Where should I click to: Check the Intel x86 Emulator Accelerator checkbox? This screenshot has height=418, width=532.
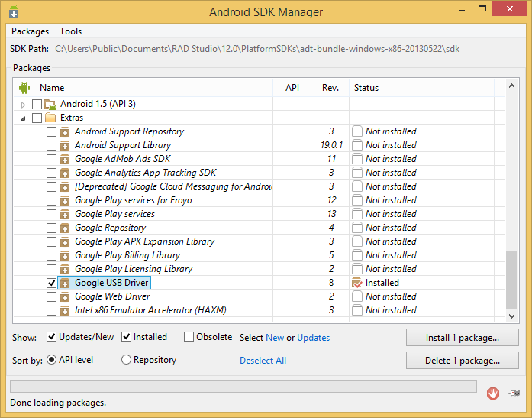(x=51, y=310)
